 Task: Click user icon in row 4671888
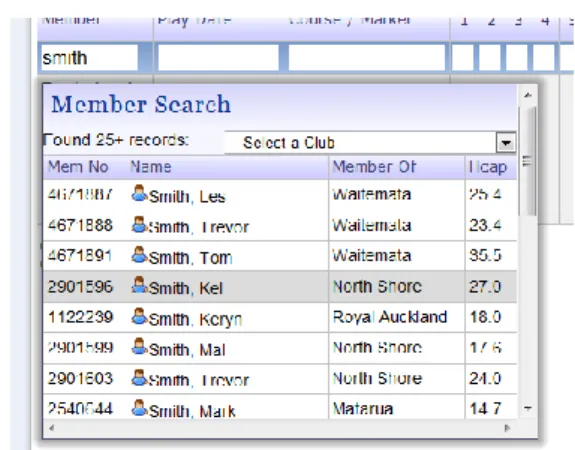click(x=140, y=224)
